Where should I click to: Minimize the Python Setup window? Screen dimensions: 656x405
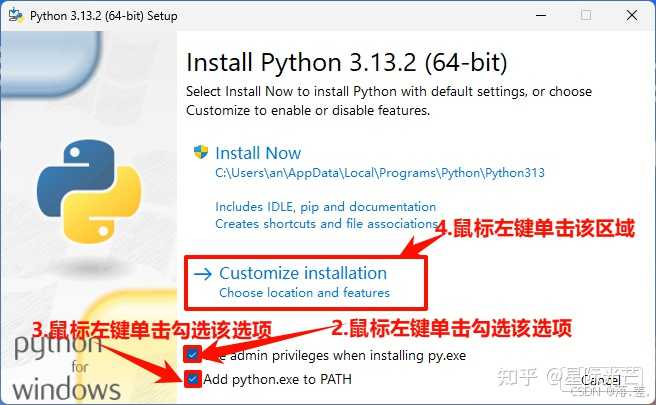click(x=541, y=15)
